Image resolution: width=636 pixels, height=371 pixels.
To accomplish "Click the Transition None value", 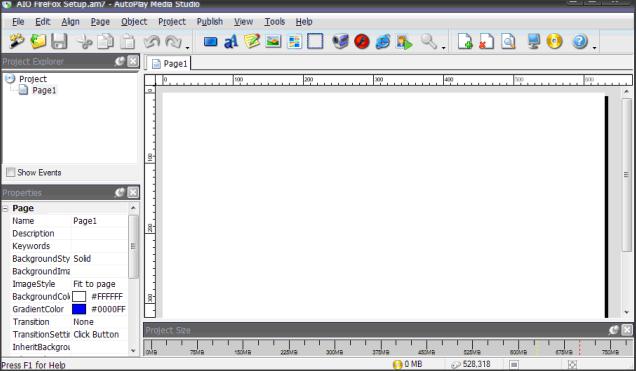I will (83, 322).
